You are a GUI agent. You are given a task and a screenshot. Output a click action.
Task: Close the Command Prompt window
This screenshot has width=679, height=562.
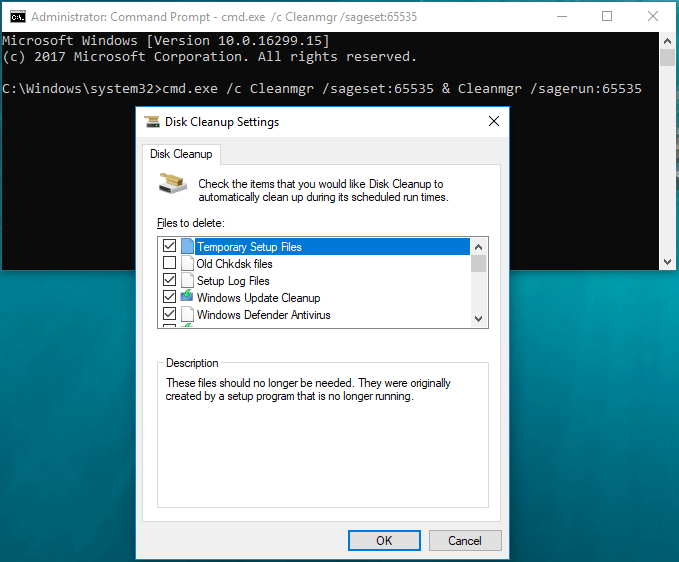click(653, 16)
